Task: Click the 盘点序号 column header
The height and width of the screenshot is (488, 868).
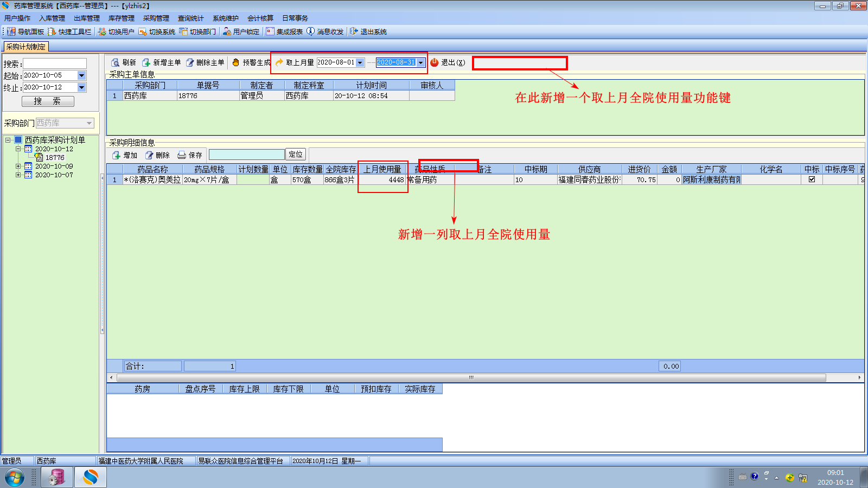Action: pyautogui.click(x=201, y=389)
